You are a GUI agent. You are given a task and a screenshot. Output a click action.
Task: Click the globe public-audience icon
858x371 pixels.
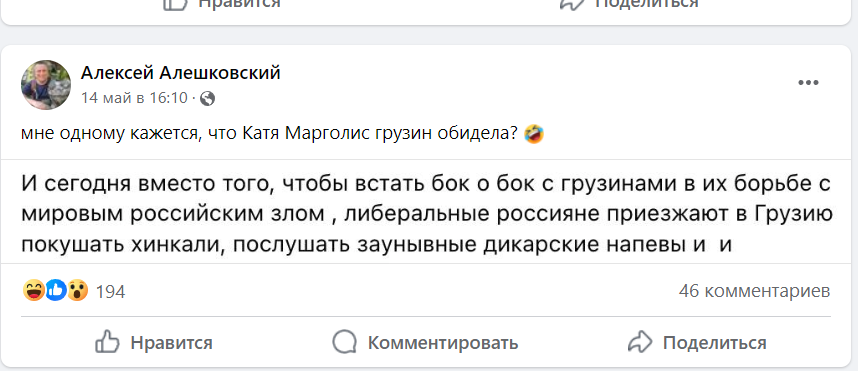point(208,98)
